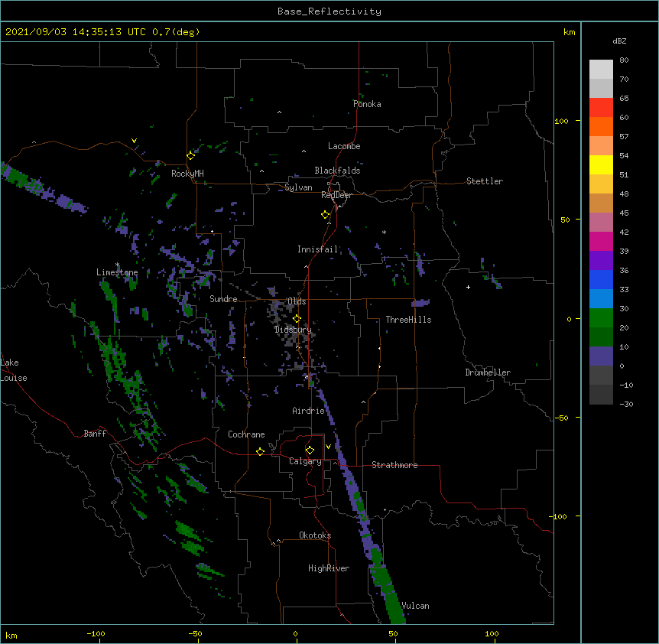Click yellow diamond marker near RockyMH
The height and width of the screenshot is (644, 659).
(191, 155)
